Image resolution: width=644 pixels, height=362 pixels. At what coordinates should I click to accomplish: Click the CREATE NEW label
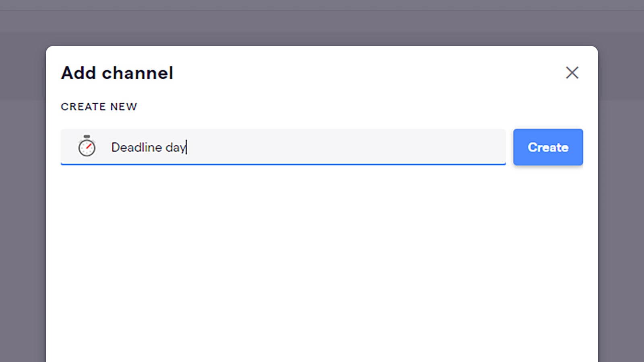pos(99,107)
